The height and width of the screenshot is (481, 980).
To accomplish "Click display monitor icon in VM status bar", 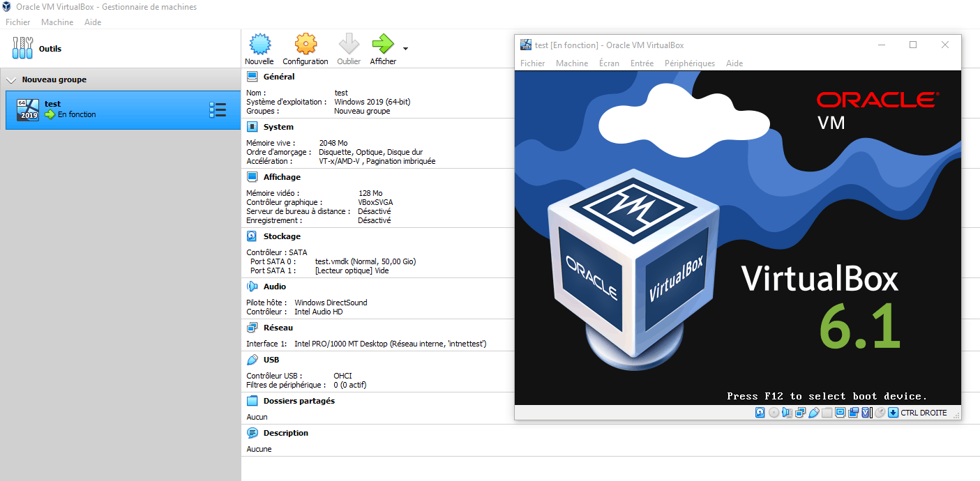I will 840,413.
